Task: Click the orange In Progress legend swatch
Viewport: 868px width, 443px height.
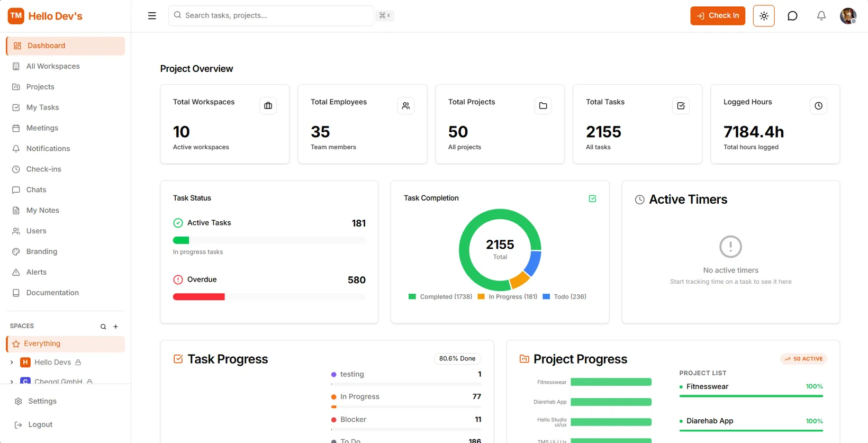Action: pos(481,297)
